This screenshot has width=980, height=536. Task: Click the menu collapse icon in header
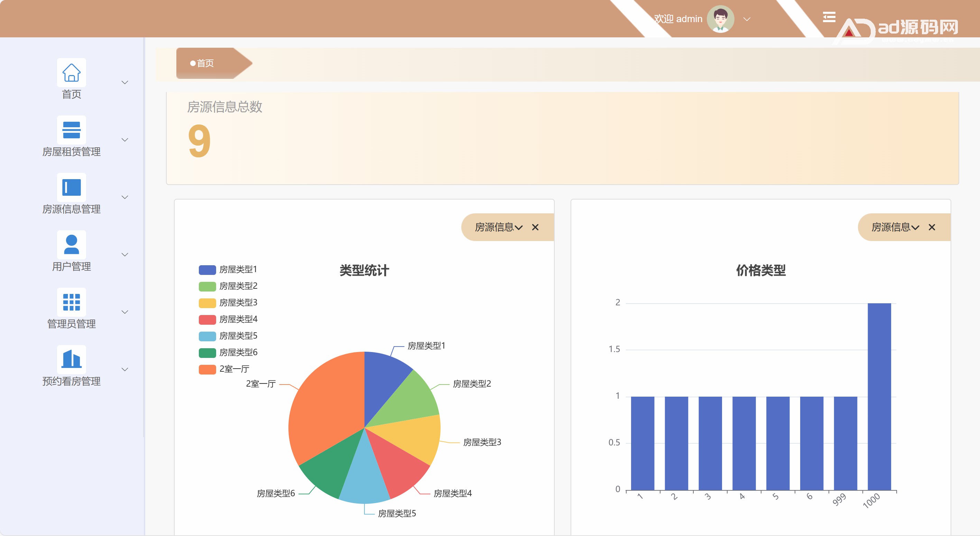pos(829,17)
